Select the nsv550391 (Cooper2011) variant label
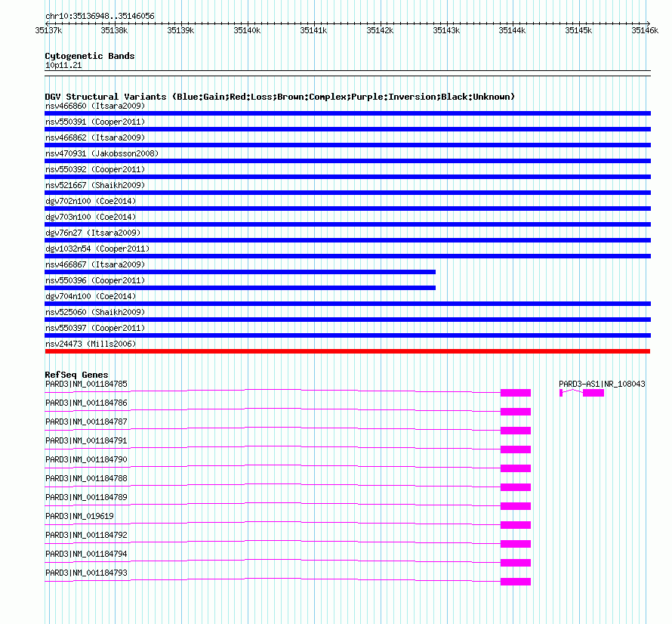Image resolution: width=672 pixels, height=624 pixels. [95, 122]
